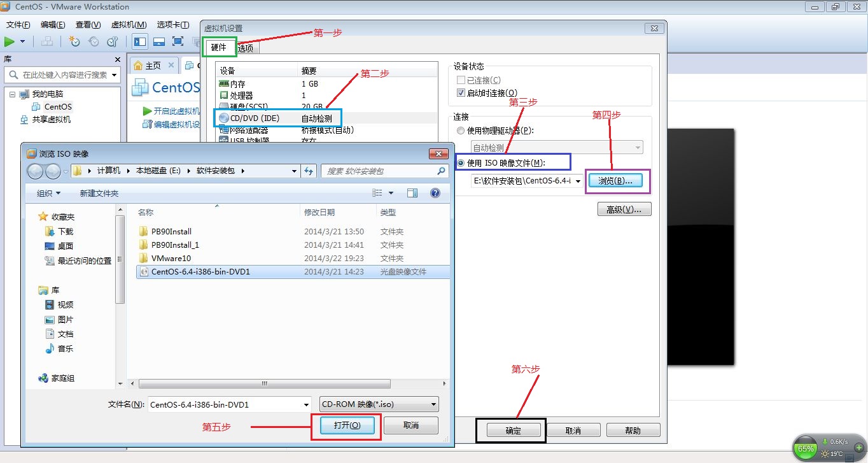Screen dimensions: 868x463
Task: Switch to the 硬件 tab in settings
Action: [219, 47]
